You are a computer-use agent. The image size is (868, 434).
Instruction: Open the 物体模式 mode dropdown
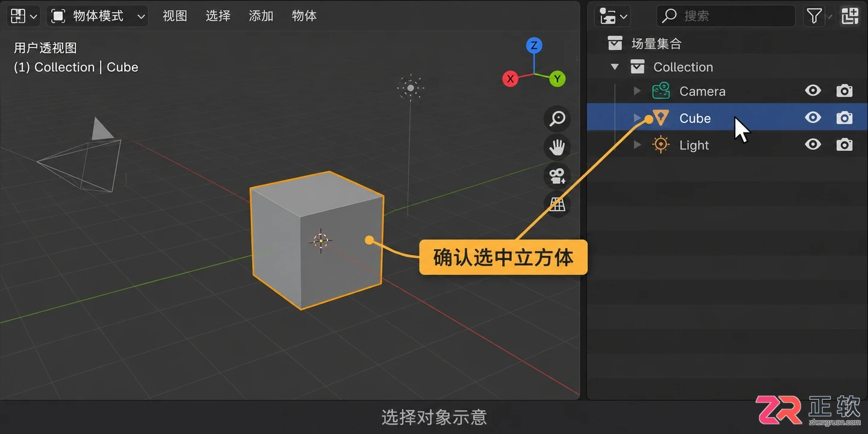(98, 16)
